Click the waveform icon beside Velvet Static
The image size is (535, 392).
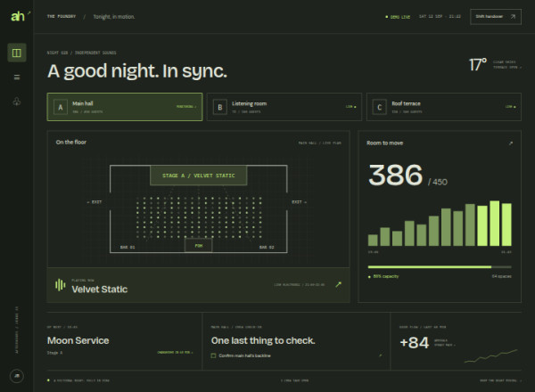point(61,284)
